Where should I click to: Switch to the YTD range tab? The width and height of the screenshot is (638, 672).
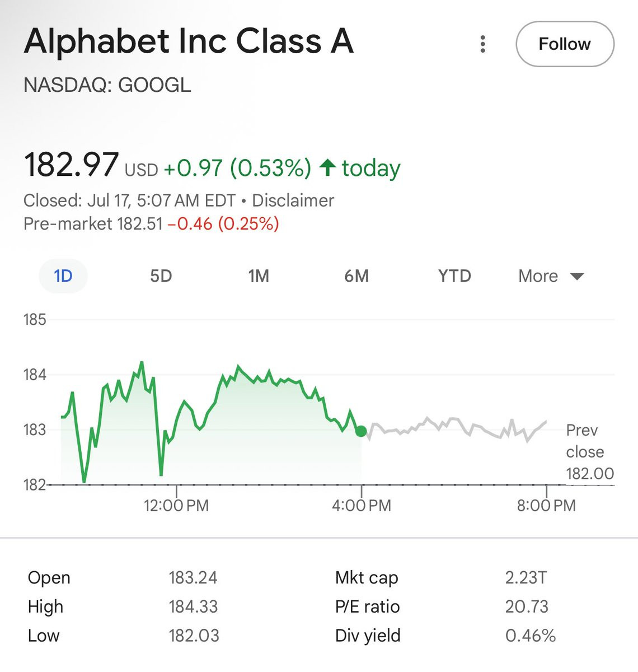tap(454, 276)
